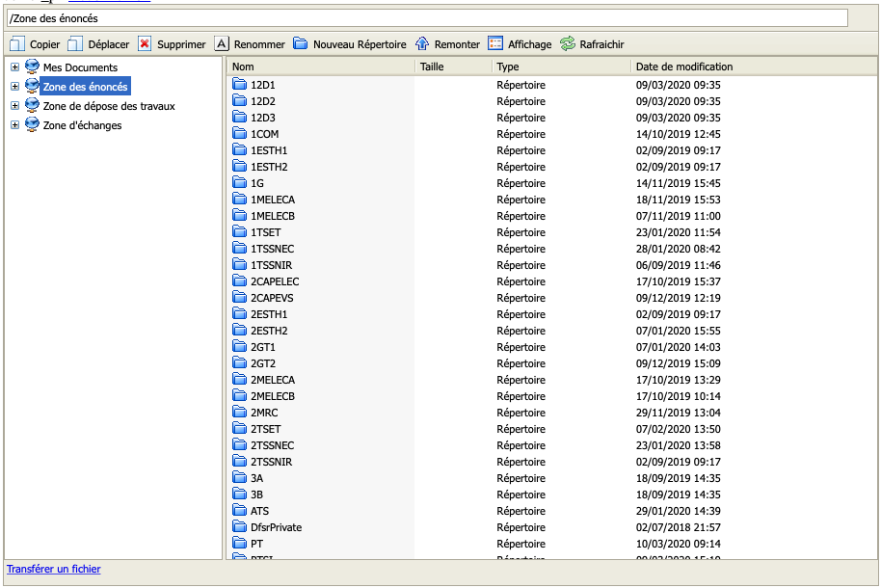
Task: Click the DfsrPrivate folder icon
Action: (x=240, y=527)
